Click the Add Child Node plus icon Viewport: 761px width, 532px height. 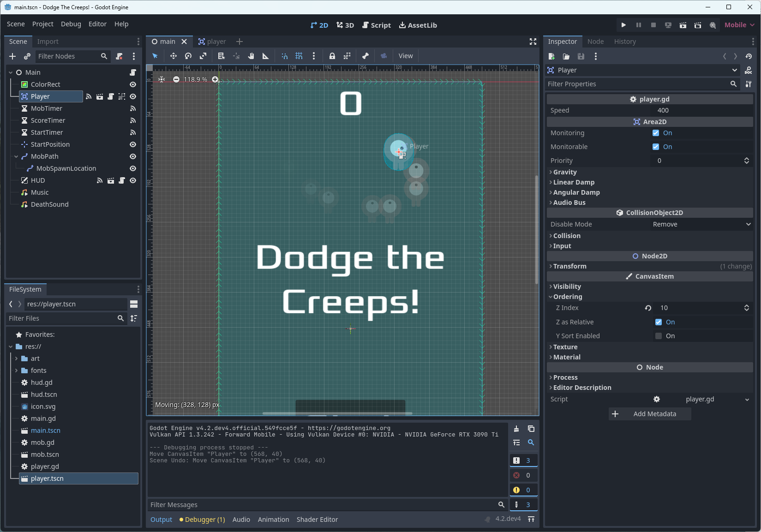(12, 56)
